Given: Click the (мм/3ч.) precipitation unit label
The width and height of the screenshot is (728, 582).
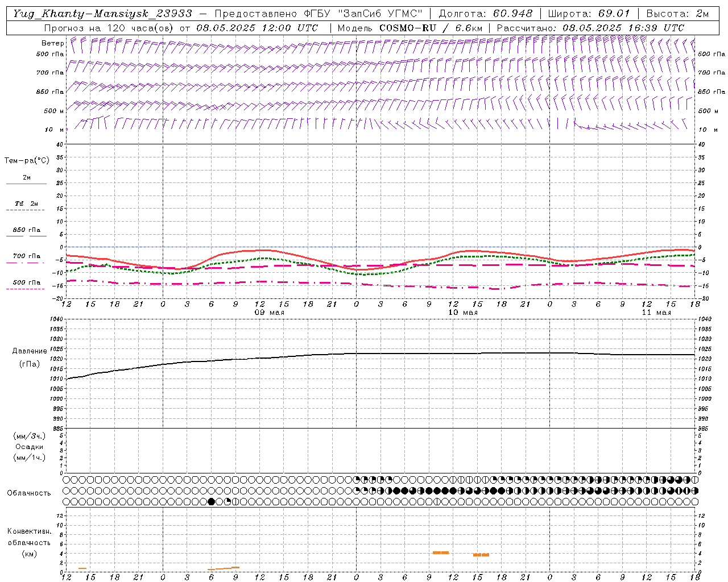Looking at the screenshot, I should [30, 436].
